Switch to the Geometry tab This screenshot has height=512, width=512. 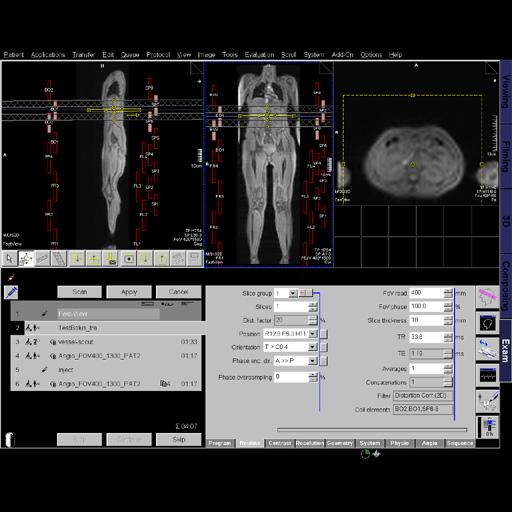(340, 443)
